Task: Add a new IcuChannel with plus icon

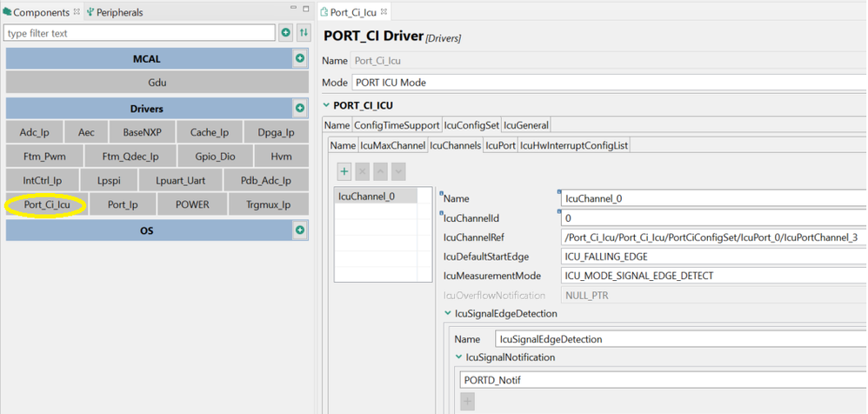Action: coord(344,171)
